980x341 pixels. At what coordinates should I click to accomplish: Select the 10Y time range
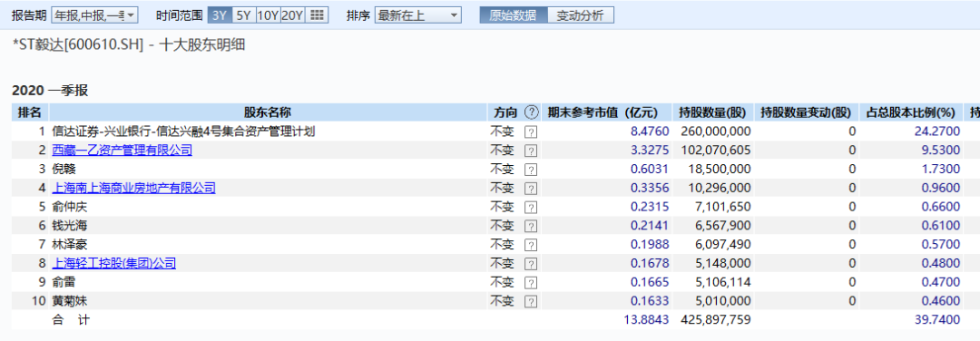(x=268, y=15)
